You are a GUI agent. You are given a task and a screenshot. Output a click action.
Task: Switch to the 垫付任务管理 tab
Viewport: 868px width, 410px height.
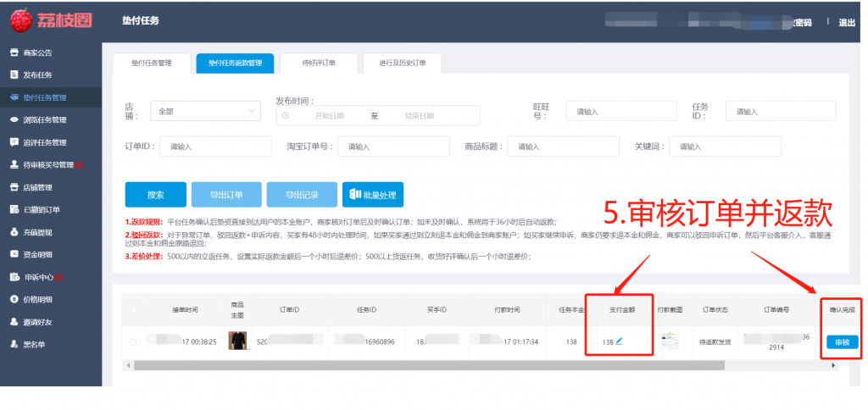click(151, 63)
